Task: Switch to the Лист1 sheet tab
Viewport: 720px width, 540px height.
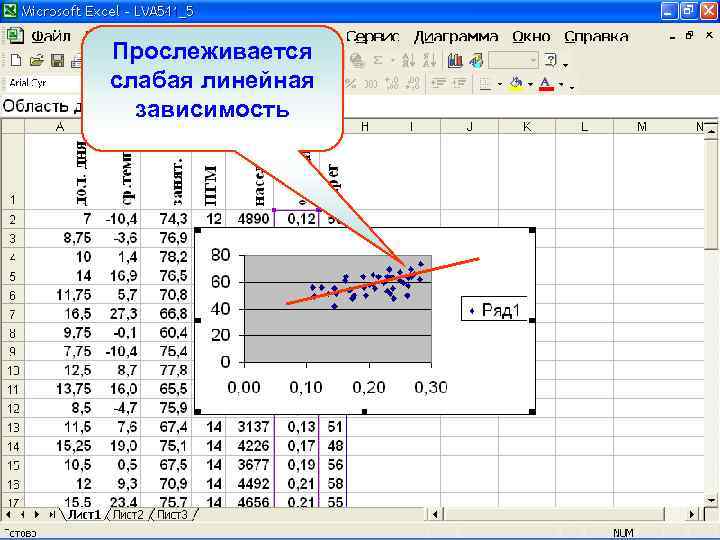Action: [84, 515]
